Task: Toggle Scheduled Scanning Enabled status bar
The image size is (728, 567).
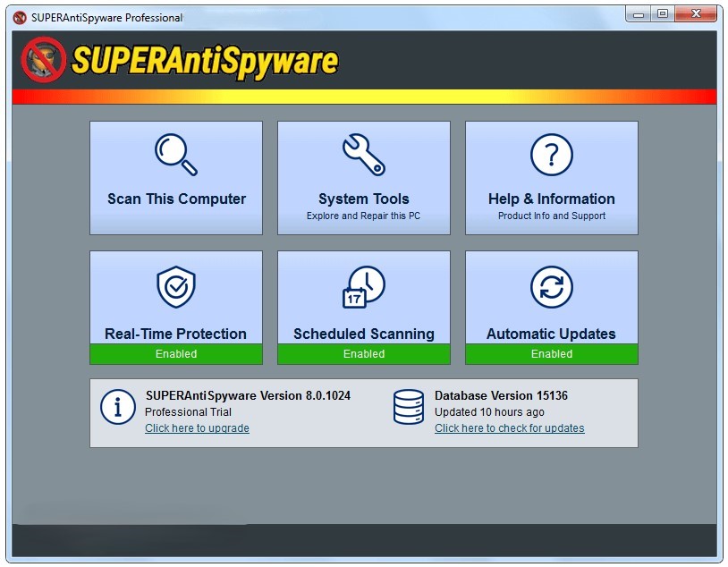Action: 363,354
